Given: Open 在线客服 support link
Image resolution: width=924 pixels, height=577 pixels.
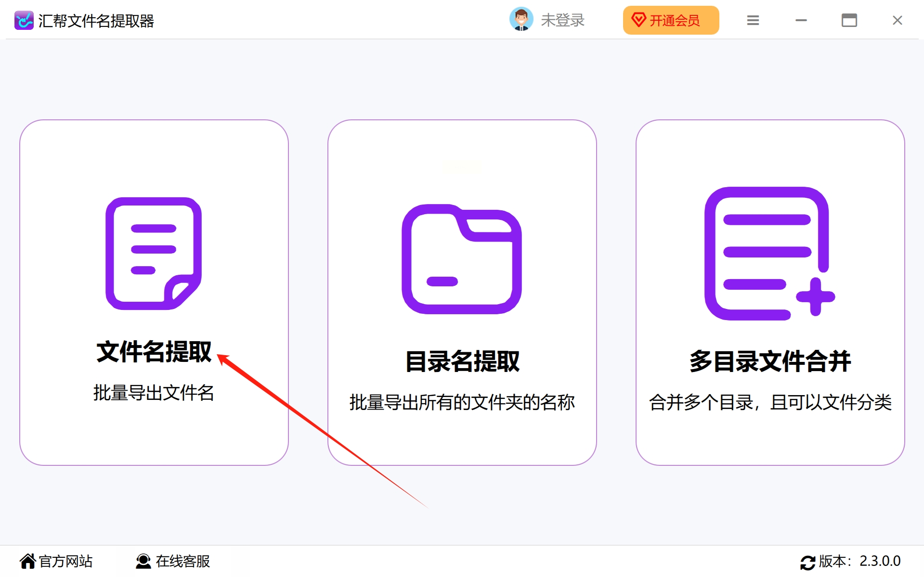Looking at the screenshot, I should click(x=183, y=561).
